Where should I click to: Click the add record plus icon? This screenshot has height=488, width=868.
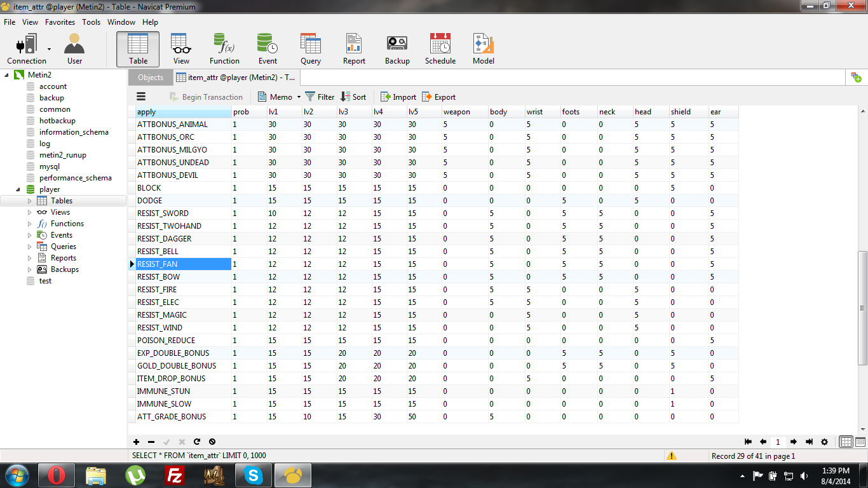coord(136,442)
